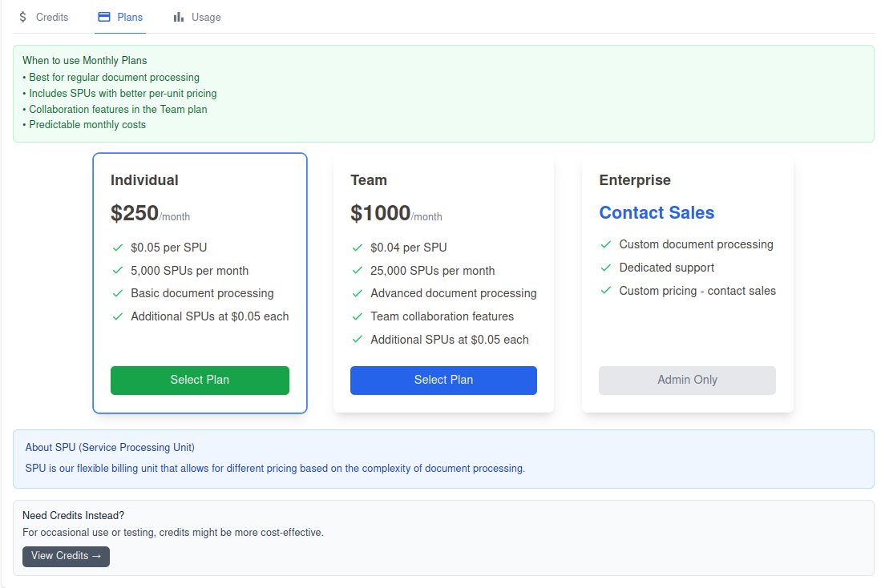Click the bar chart icon next to Usage
This screenshot has width=881, height=588.
(x=177, y=16)
